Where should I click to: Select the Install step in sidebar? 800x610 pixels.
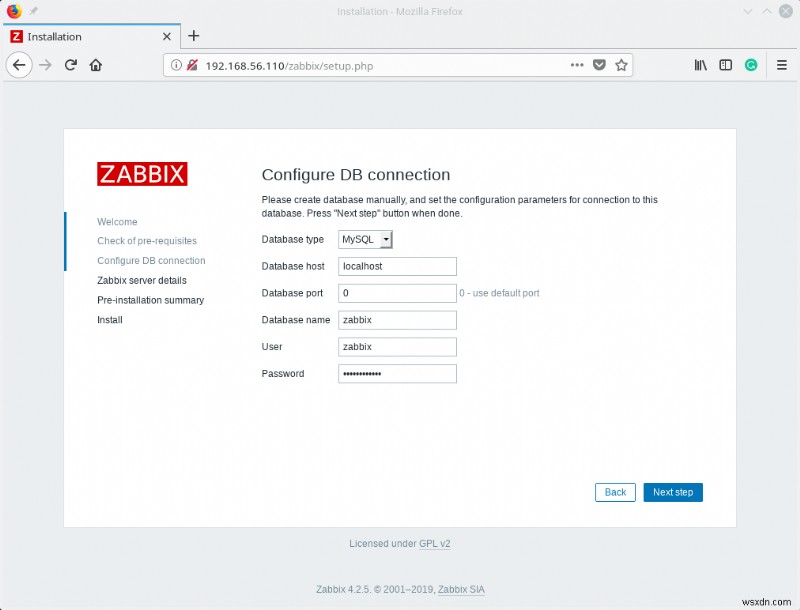point(110,320)
